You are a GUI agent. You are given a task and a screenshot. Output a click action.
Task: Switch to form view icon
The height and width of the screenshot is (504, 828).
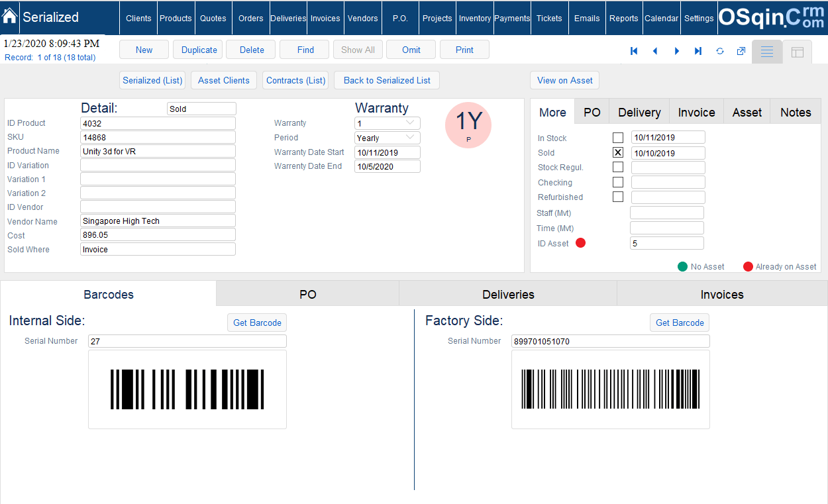pos(767,52)
